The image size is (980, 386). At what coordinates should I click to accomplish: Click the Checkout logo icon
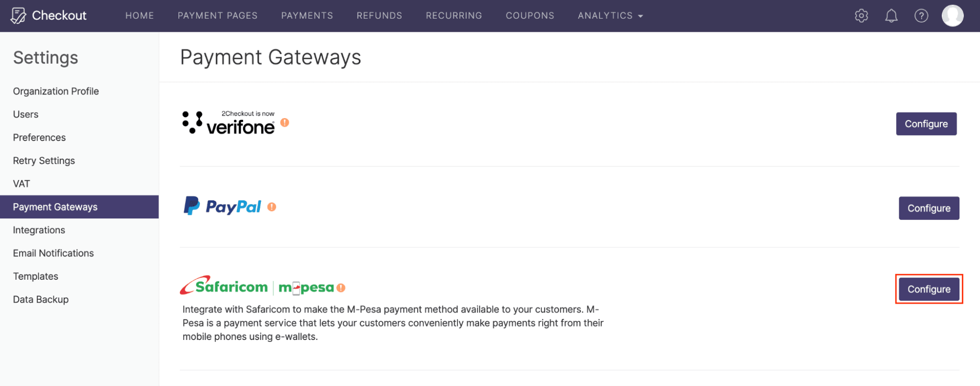click(x=18, y=16)
